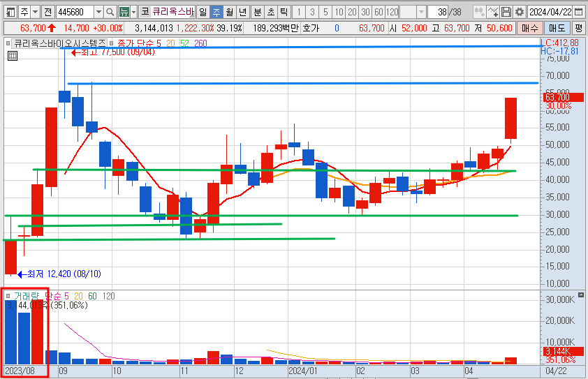
Task: Switch to second 초 chart period
Action: (x=271, y=13)
